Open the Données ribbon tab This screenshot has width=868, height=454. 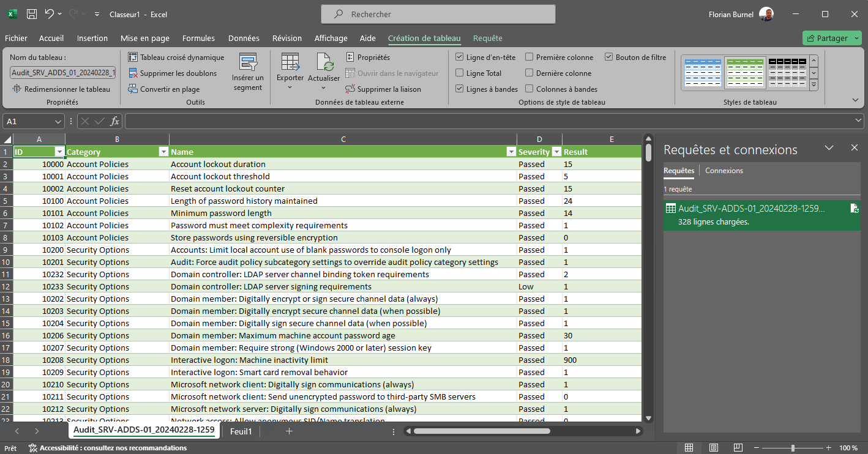(x=244, y=38)
